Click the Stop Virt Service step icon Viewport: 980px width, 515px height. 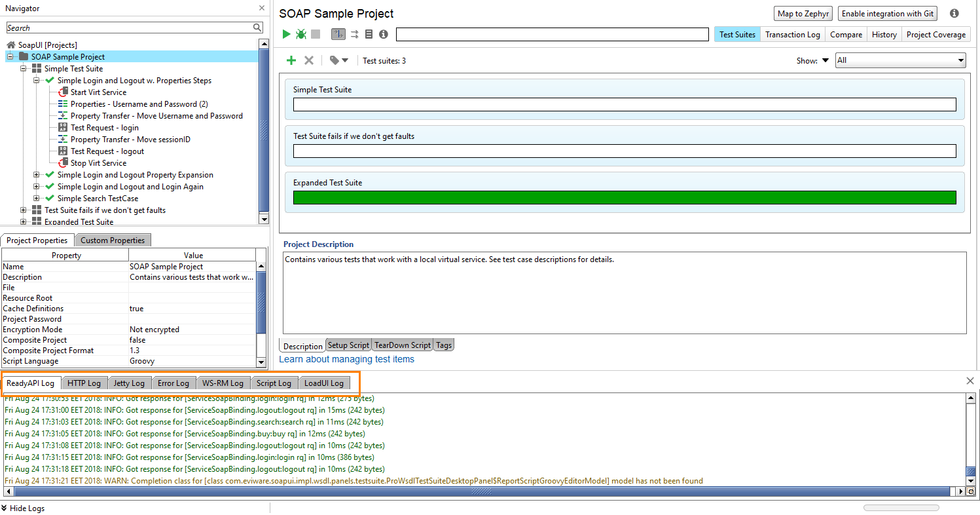click(63, 162)
